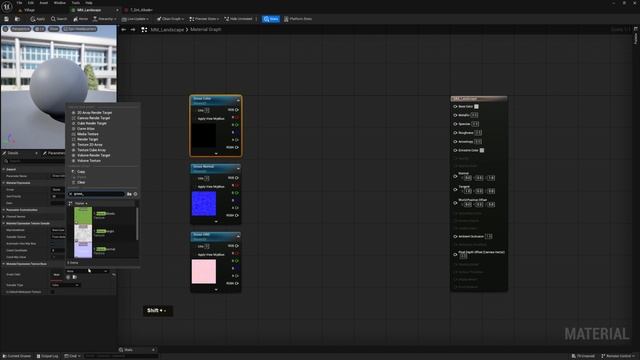
Task: Click the Details panel tab
Action: tap(13, 153)
